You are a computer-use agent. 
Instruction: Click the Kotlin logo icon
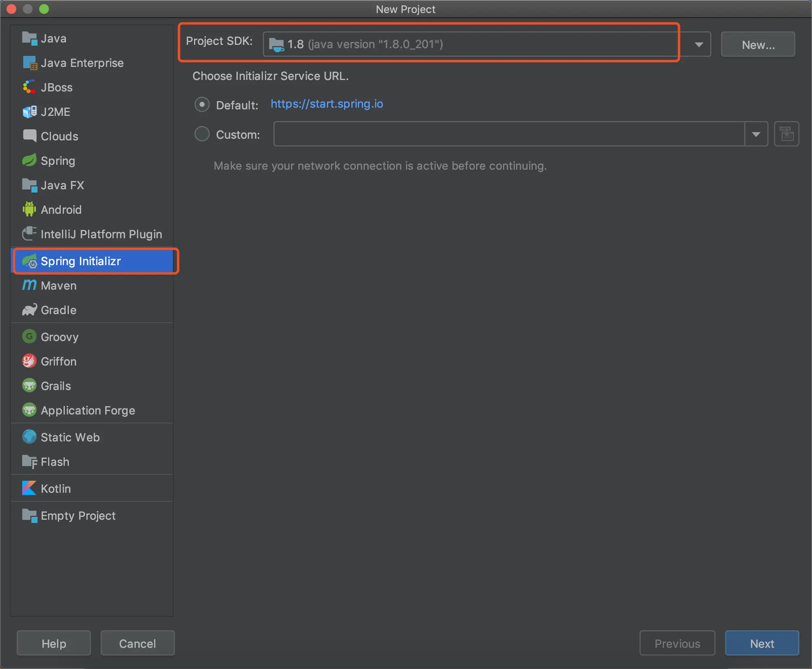(x=29, y=488)
